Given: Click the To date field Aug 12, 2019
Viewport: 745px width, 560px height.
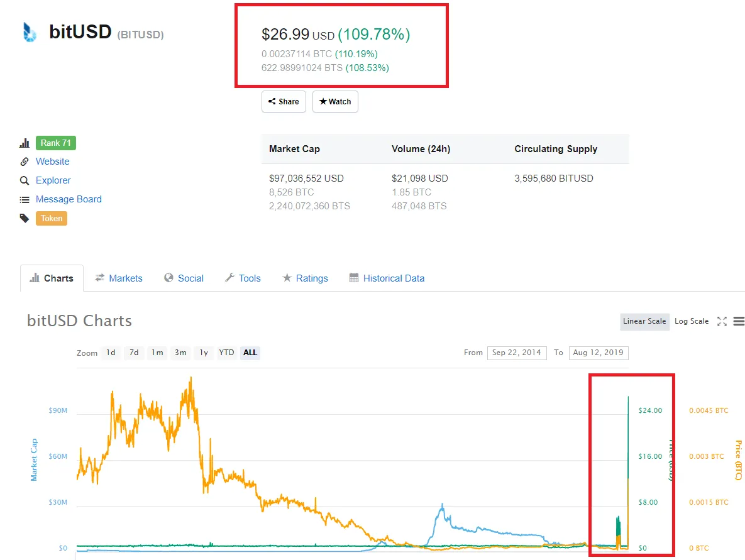Looking at the screenshot, I should pos(598,353).
